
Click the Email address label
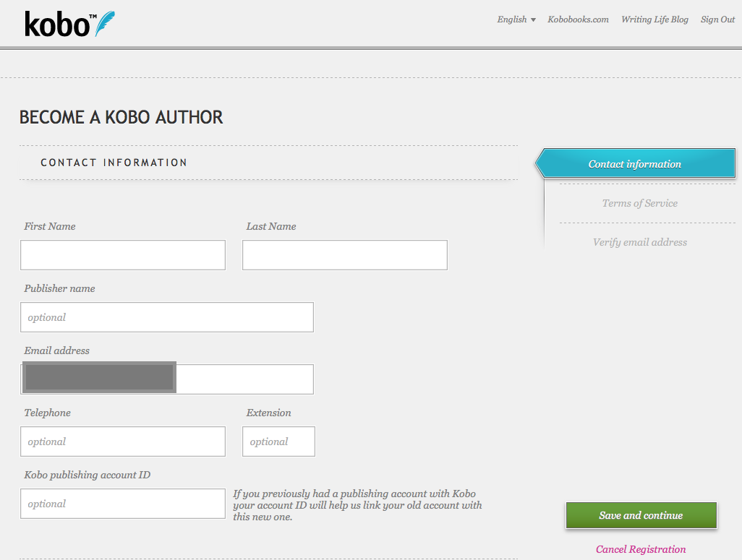coord(57,350)
